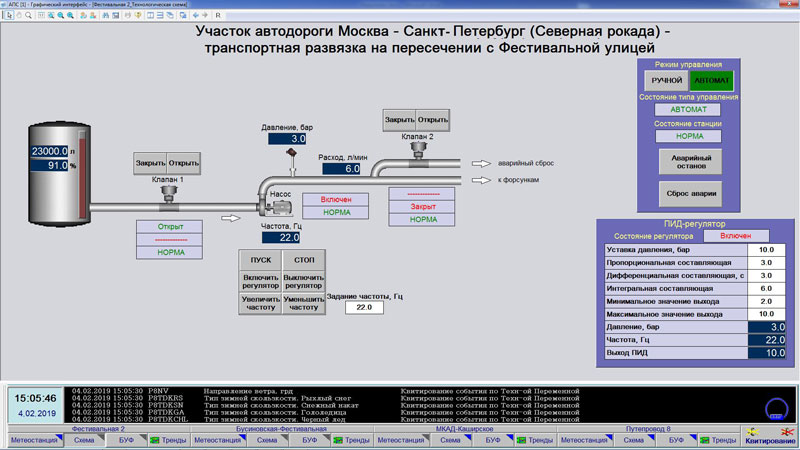This screenshot has width=800, height=450.
Task: Click Уставка давления value 10.0
Action: 766,249
